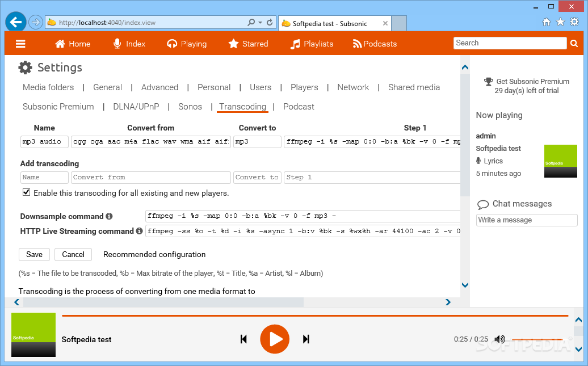Switch to Advanced settings tab
The width and height of the screenshot is (588, 366).
159,87
